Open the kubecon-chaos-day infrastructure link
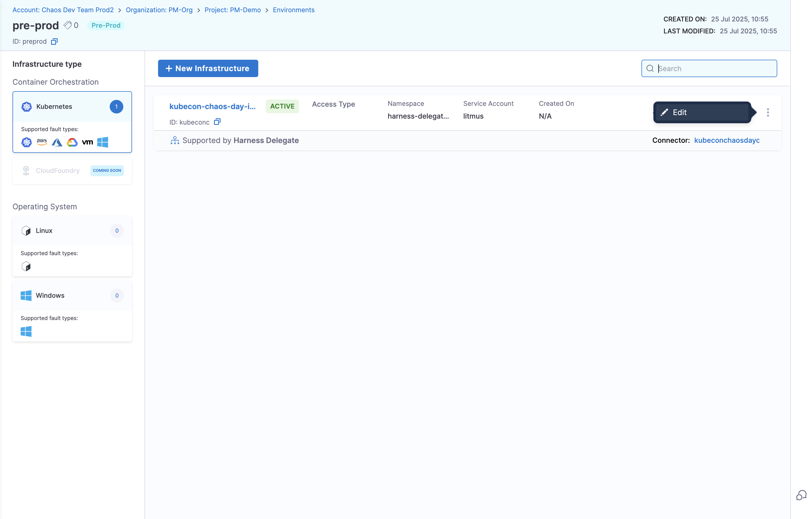The height and width of the screenshot is (519, 812). pyautogui.click(x=212, y=106)
